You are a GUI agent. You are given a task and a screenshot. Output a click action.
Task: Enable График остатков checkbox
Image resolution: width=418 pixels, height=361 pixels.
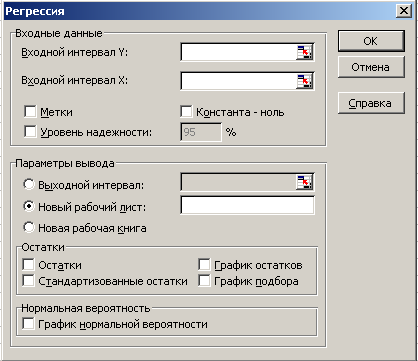[204, 265]
